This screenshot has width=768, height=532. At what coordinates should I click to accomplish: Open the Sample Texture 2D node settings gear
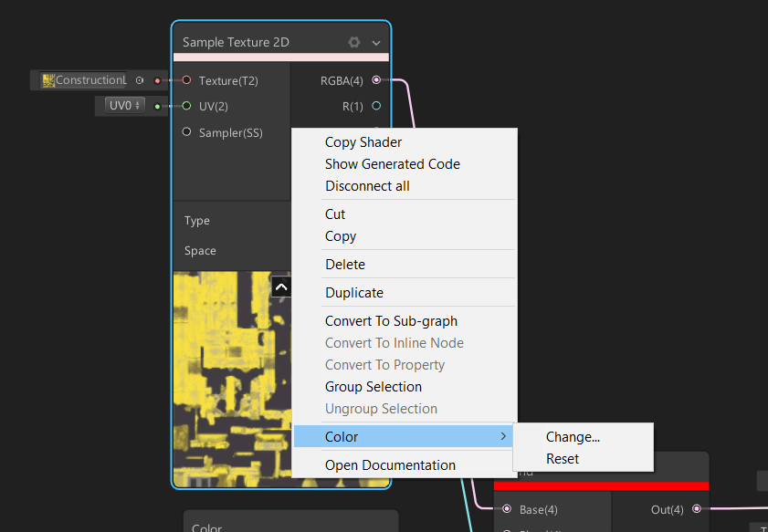pyautogui.click(x=354, y=42)
